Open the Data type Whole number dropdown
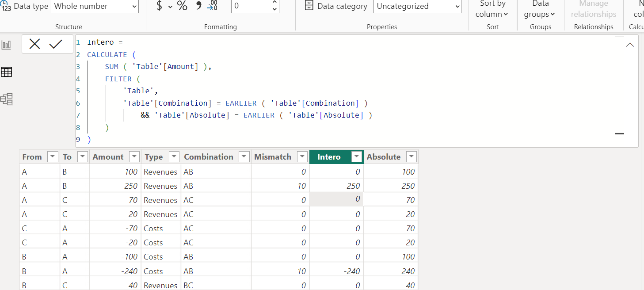The width and height of the screenshot is (644, 290). [95, 6]
